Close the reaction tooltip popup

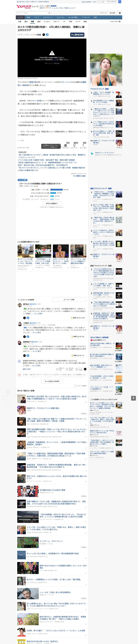pos(60,145)
